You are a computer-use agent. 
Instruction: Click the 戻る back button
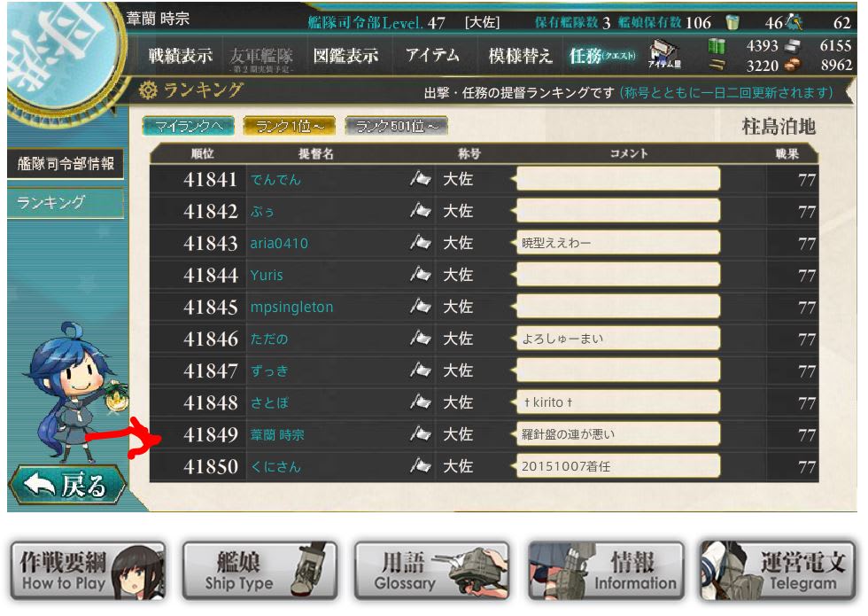point(67,486)
